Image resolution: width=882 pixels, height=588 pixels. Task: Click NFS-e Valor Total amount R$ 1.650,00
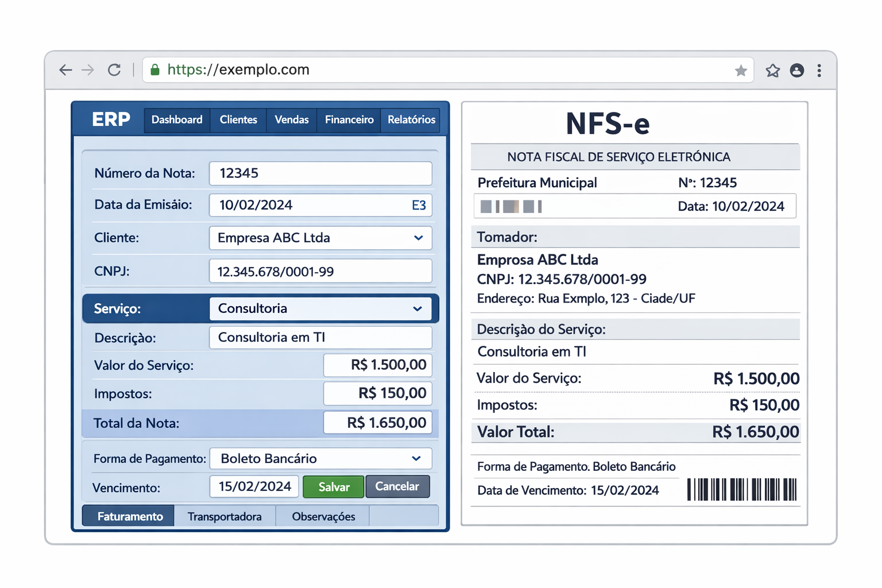tap(756, 432)
